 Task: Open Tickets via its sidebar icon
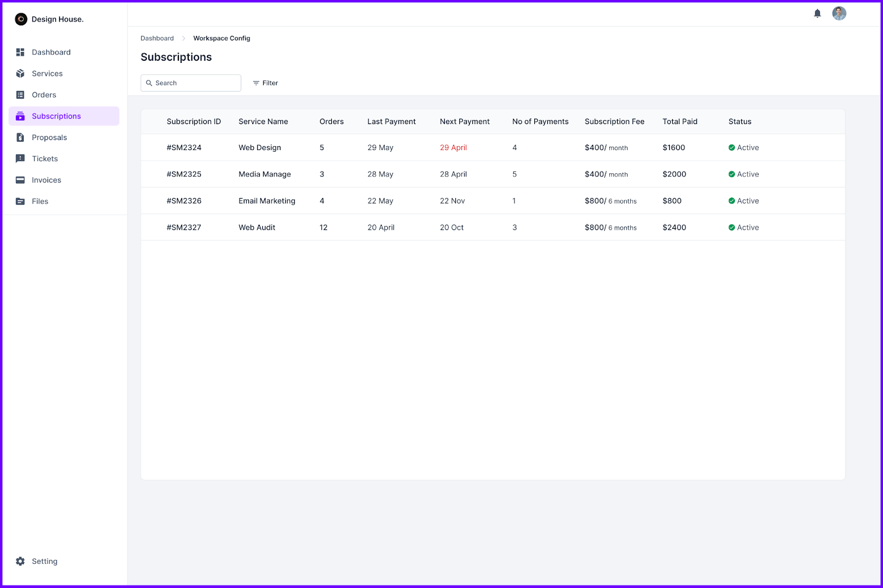click(x=20, y=158)
